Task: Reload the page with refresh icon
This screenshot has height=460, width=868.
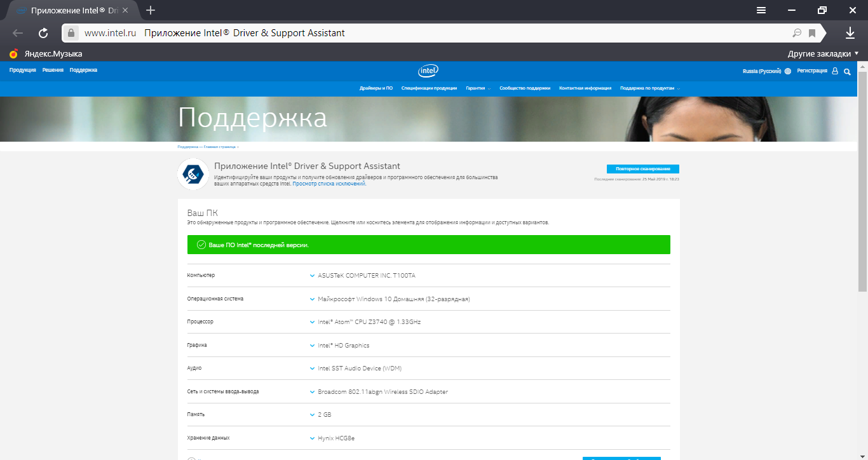Action: pos(43,33)
